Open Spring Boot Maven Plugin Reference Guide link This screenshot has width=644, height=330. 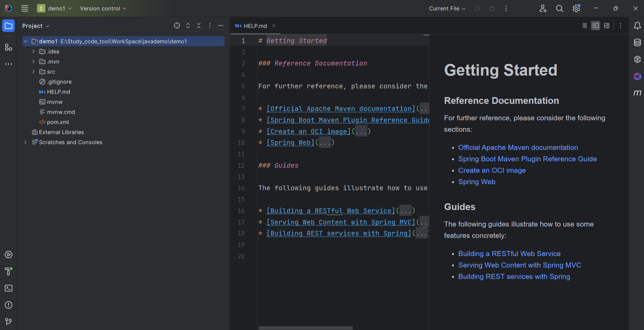click(x=527, y=159)
